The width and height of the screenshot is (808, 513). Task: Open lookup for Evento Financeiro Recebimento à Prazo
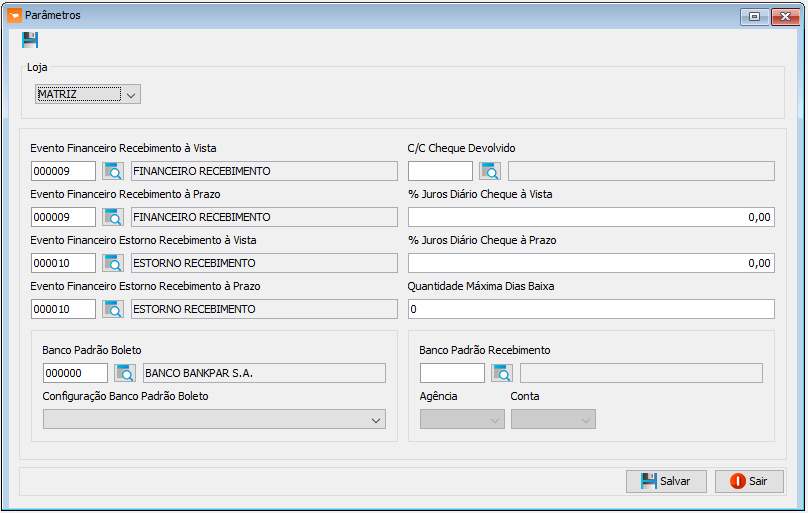113,217
